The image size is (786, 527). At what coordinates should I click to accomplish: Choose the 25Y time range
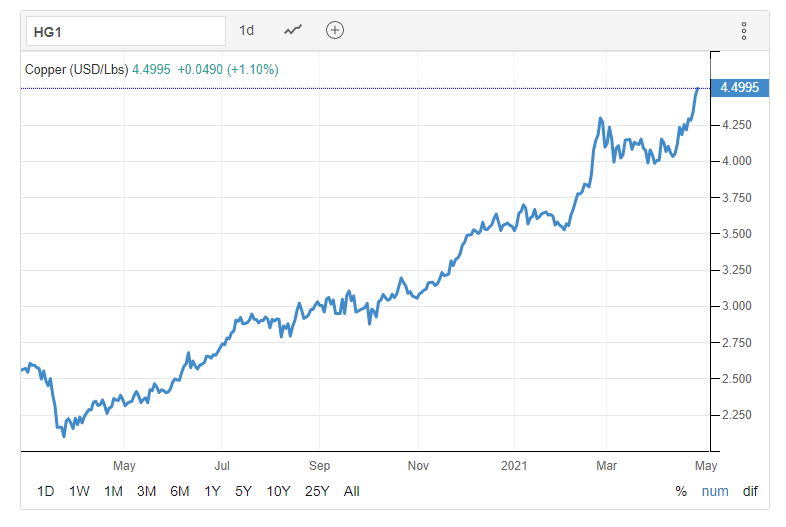tap(315, 491)
